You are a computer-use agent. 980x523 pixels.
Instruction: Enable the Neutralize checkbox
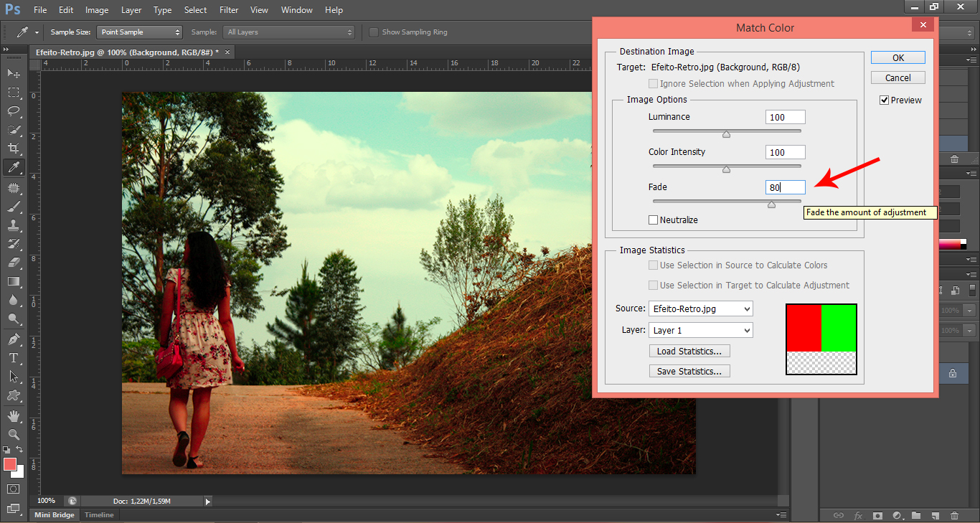pyautogui.click(x=654, y=220)
